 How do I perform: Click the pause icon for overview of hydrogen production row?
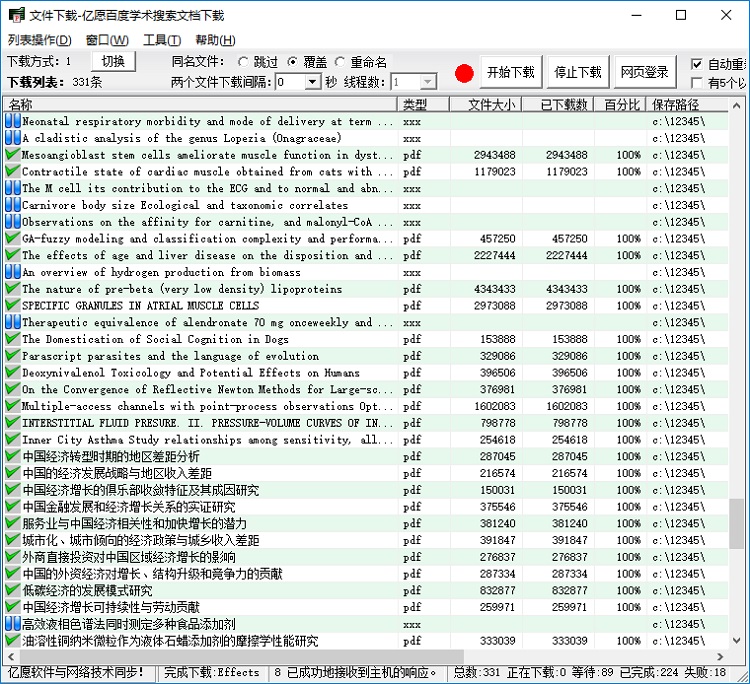(x=12, y=272)
